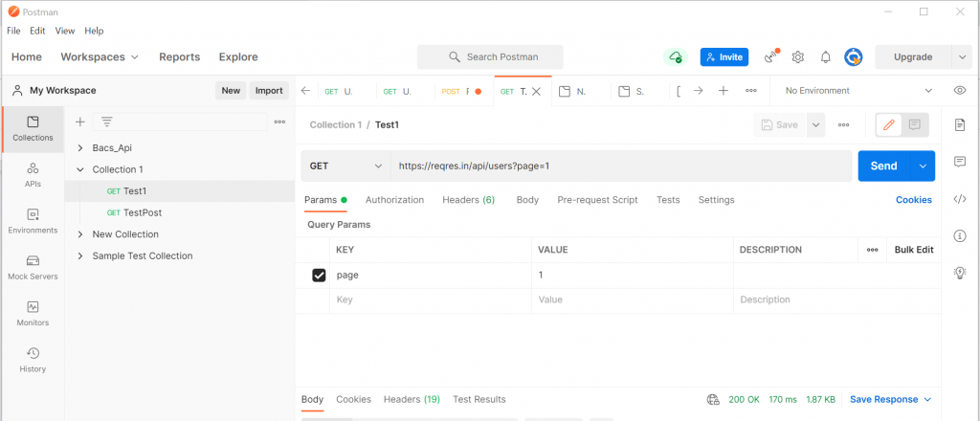980x421 pixels.
Task: Open the code snippet icon
Action: [960, 199]
